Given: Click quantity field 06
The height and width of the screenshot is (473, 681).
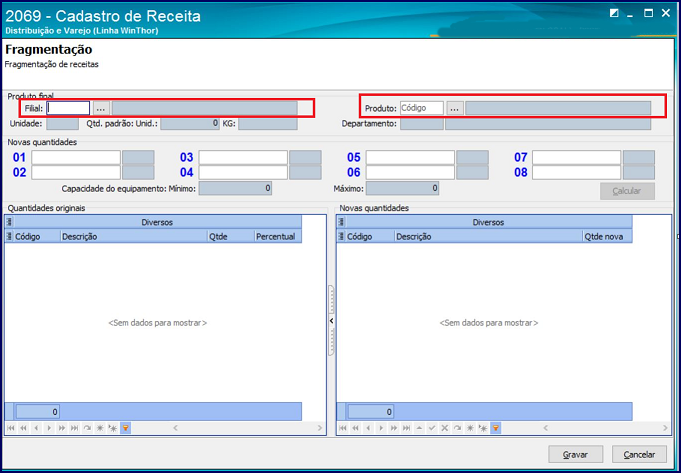Looking at the screenshot, I should [x=410, y=172].
